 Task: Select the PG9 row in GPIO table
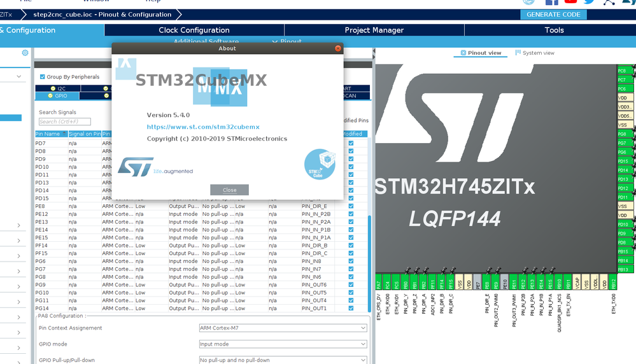(201, 284)
